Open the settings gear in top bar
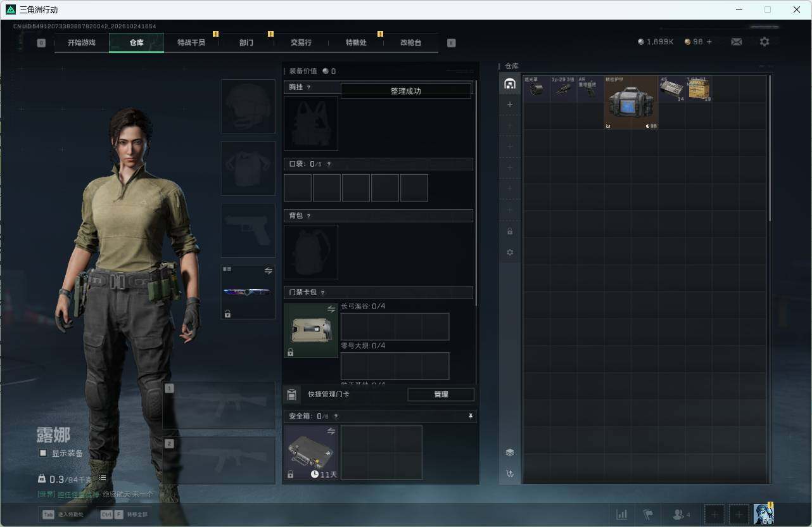 [x=764, y=42]
